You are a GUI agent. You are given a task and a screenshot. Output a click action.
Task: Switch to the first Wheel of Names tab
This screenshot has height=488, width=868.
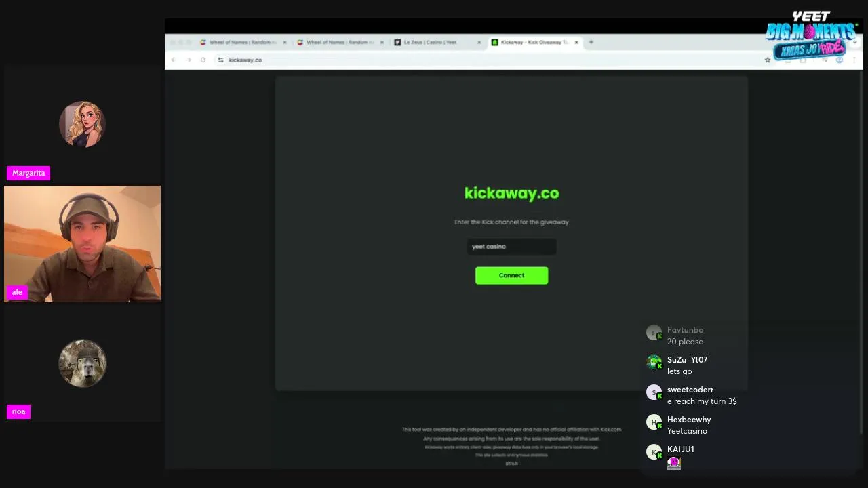click(243, 42)
